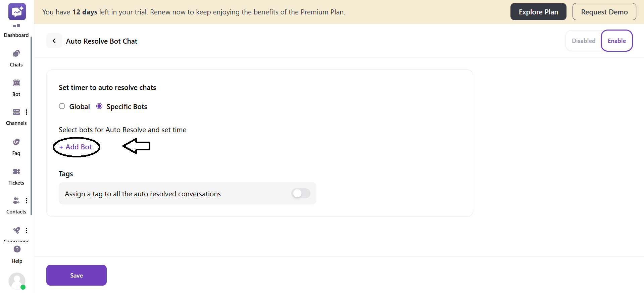Click the Add Bot link
This screenshot has width=644, height=294.
(76, 147)
